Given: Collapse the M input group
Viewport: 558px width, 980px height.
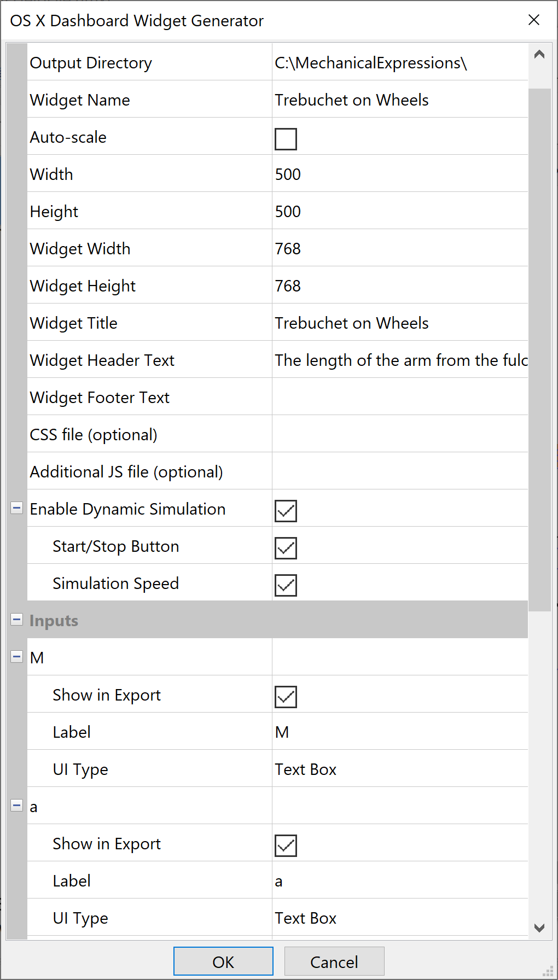Looking at the screenshot, I should (x=17, y=657).
